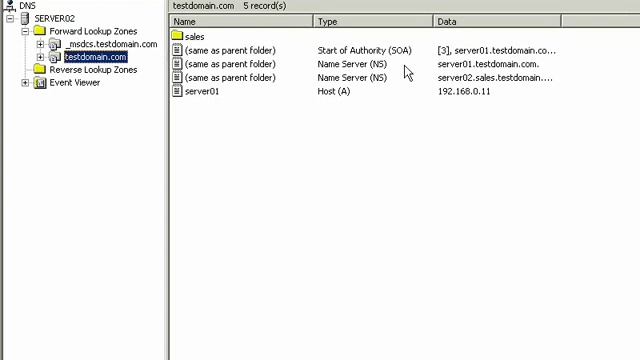
Task: Click same as parent folder SOA name
Action: (230, 51)
